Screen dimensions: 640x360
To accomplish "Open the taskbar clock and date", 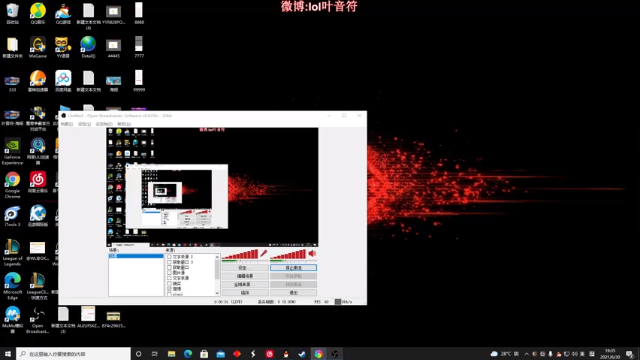I will (x=610, y=354).
